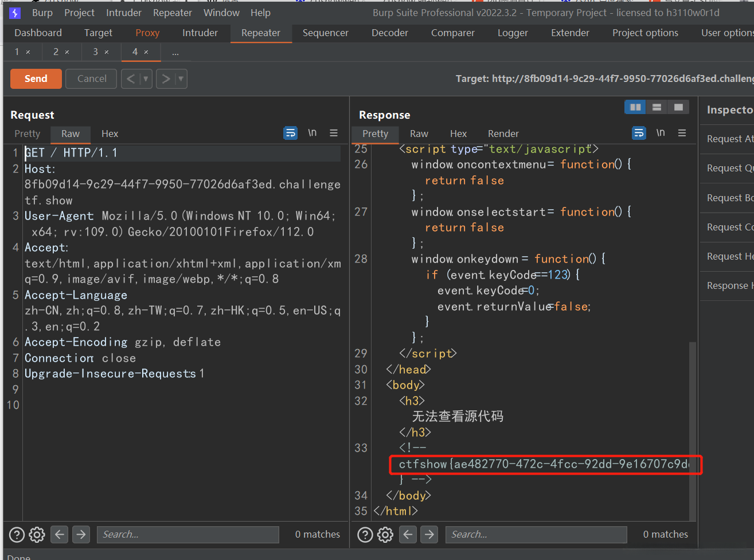Viewport: 754px width, 560px height.
Task: Open the Intruder menu in menu bar
Action: 124,13
